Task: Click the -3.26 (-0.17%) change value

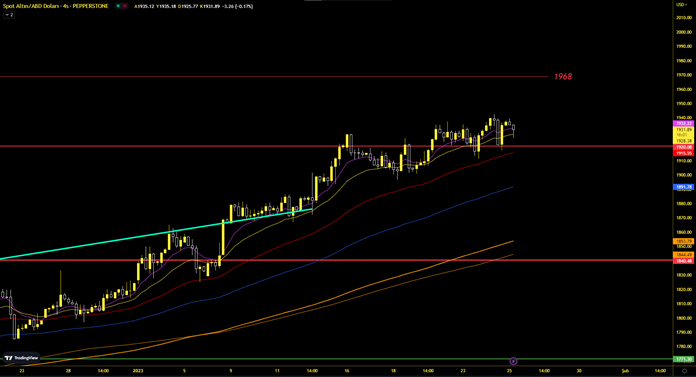Action: (237, 6)
